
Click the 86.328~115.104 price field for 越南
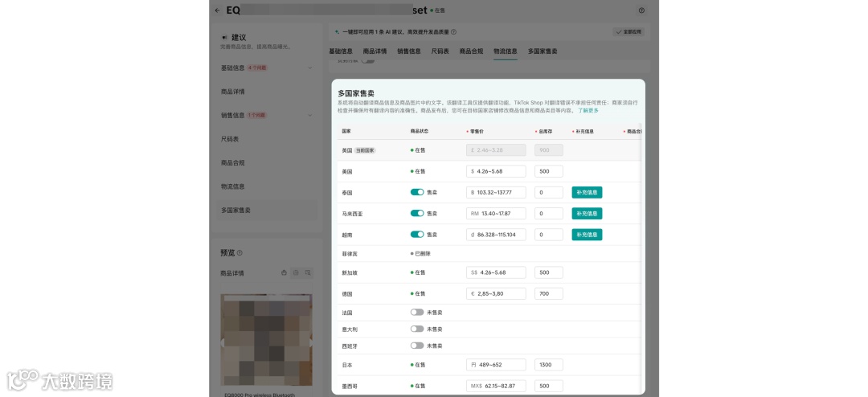(496, 234)
